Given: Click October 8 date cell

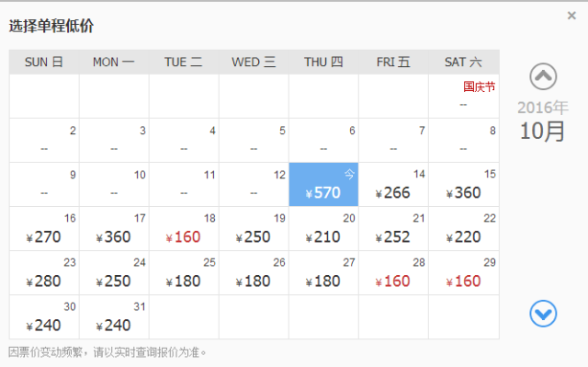Looking at the screenshot, I should (x=463, y=141).
